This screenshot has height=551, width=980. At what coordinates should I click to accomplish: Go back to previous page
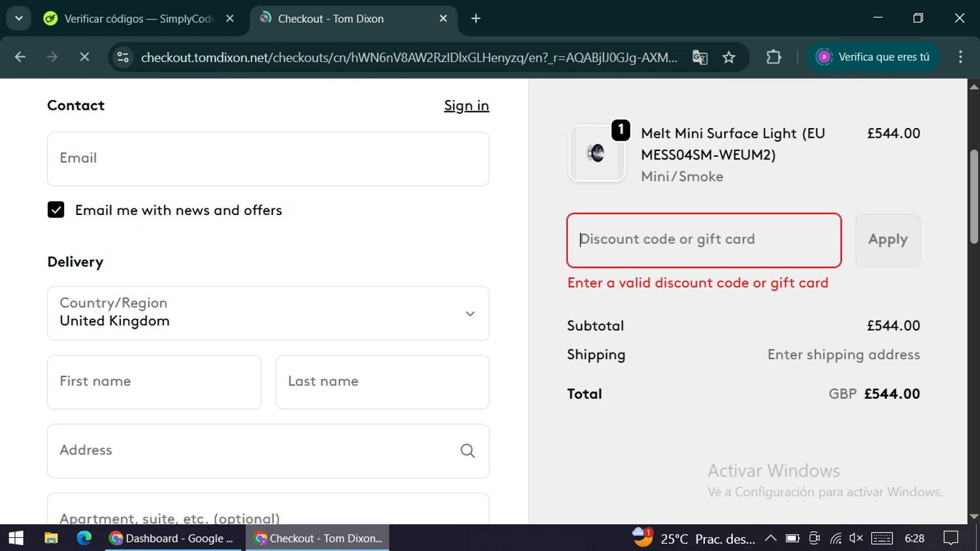click(20, 58)
